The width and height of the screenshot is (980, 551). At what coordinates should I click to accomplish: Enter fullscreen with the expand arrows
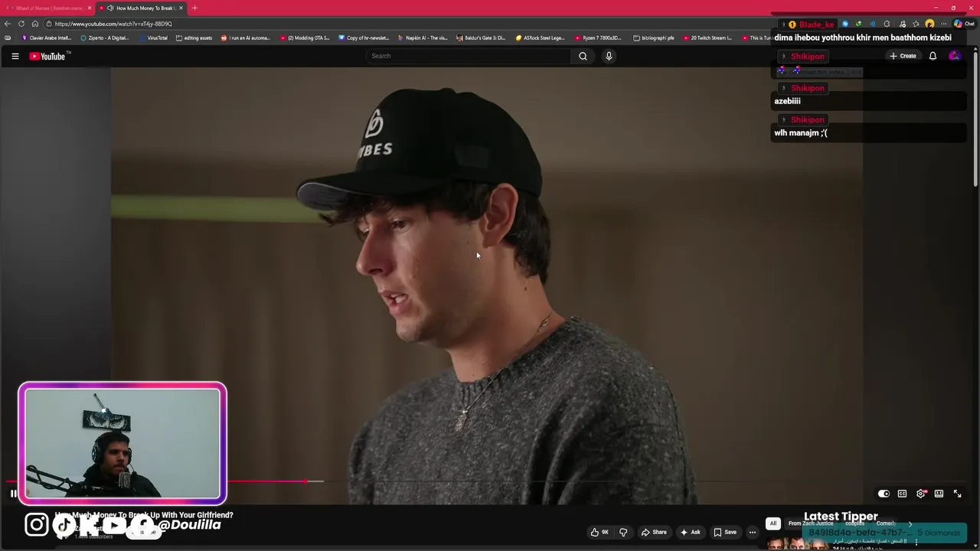957,494
